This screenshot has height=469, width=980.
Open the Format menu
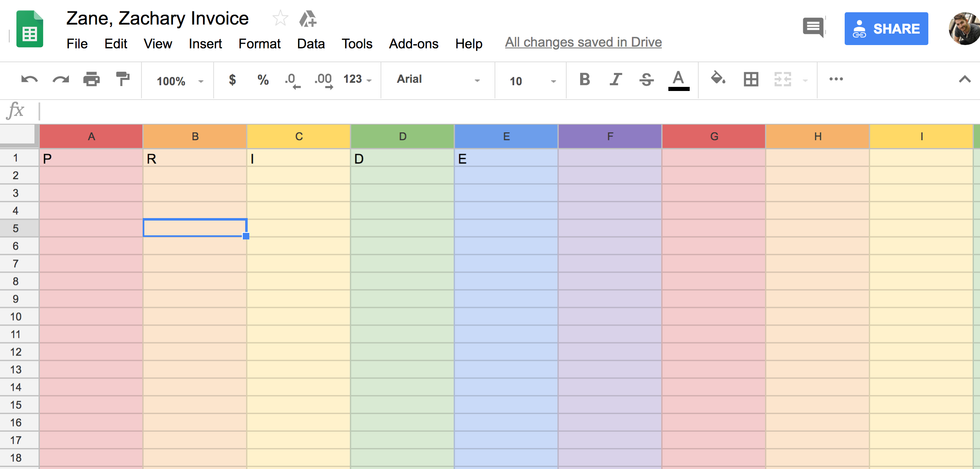(259, 44)
